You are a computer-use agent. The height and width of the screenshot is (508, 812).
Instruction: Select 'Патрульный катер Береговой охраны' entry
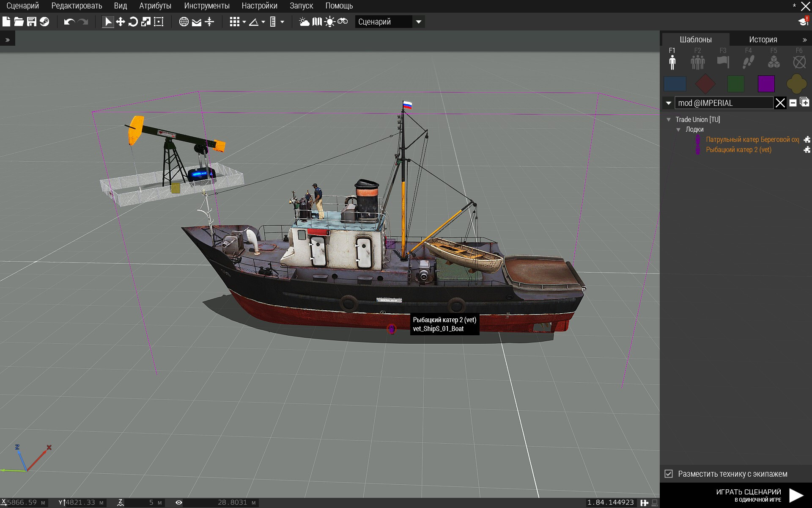point(752,140)
